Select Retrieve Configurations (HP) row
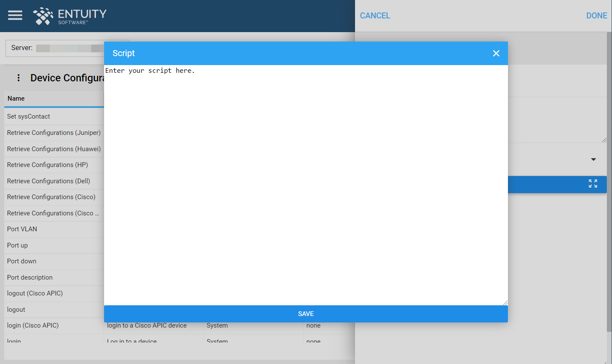 pyautogui.click(x=54, y=165)
